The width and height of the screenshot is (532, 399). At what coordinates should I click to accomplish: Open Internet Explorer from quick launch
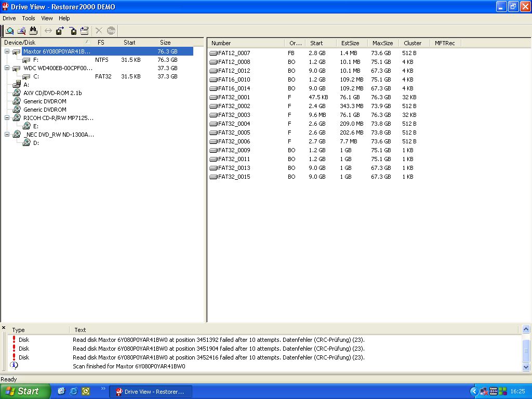pos(73,391)
